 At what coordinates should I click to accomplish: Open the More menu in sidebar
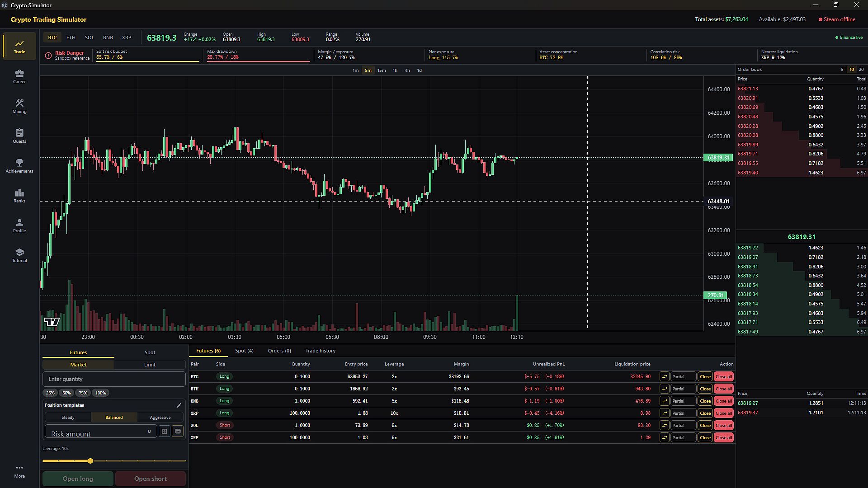(x=19, y=471)
